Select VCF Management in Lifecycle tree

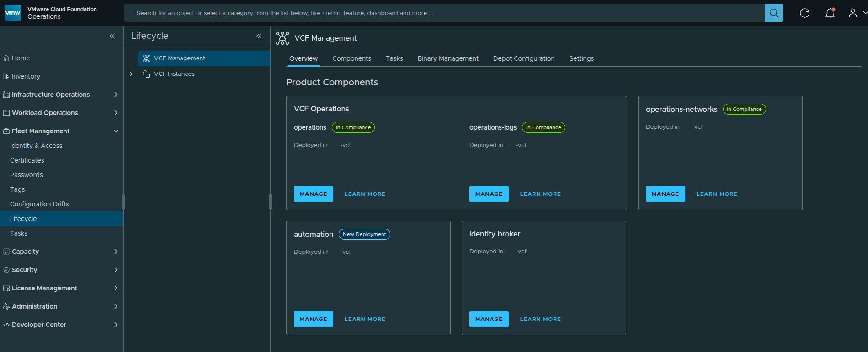click(179, 58)
